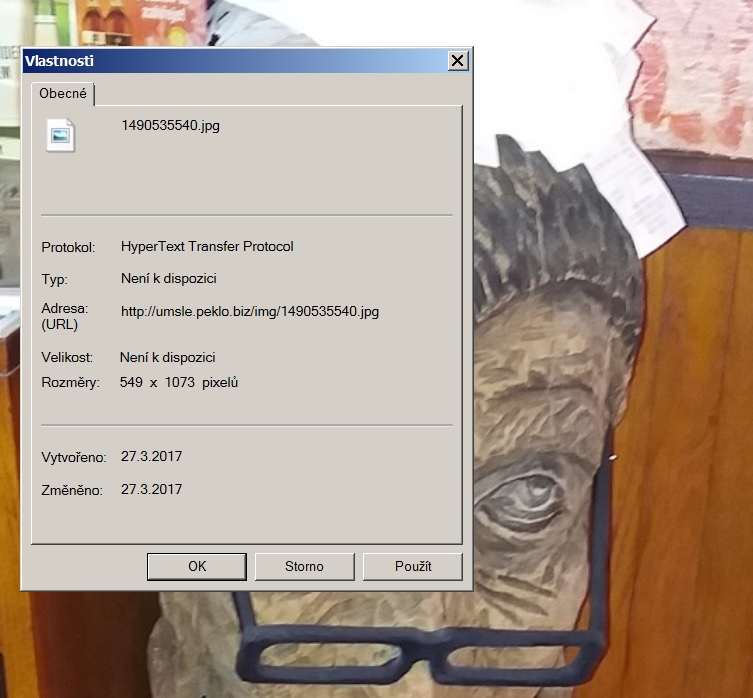This screenshot has width=753, height=698.
Task: Click the HyperText Transfer Protocol value
Action: coord(207,246)
